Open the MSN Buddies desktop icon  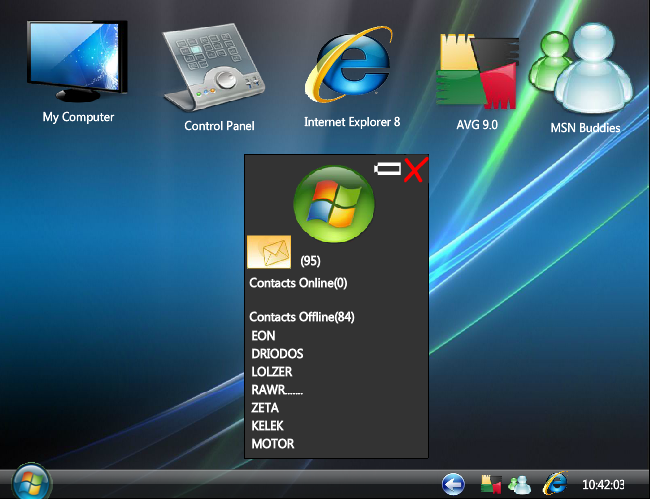581,68
